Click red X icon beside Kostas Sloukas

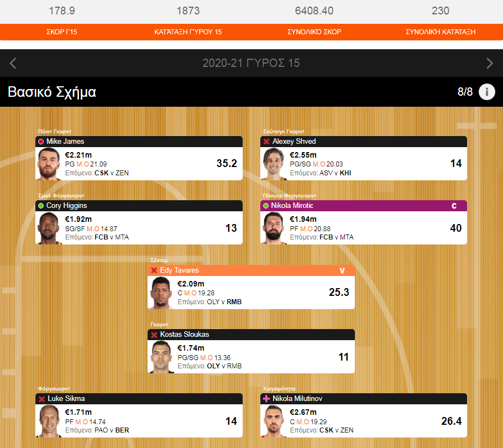[x=154, y=335]
